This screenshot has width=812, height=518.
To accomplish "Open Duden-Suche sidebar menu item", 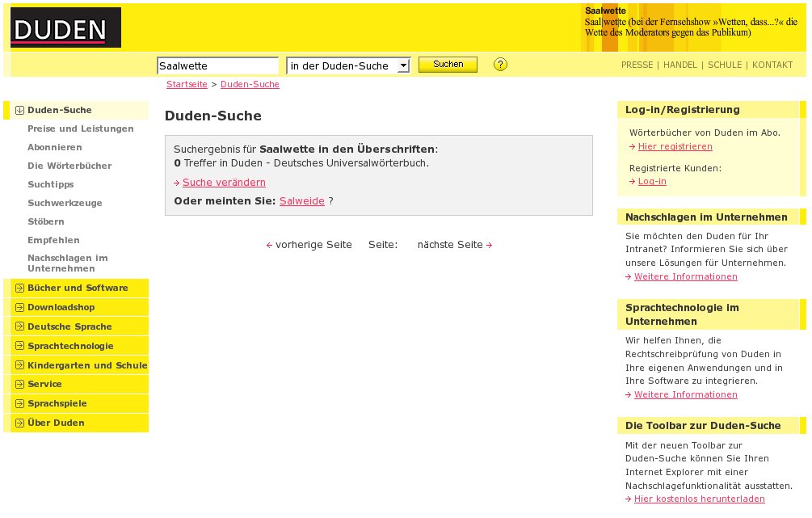I will click(60, 110).
